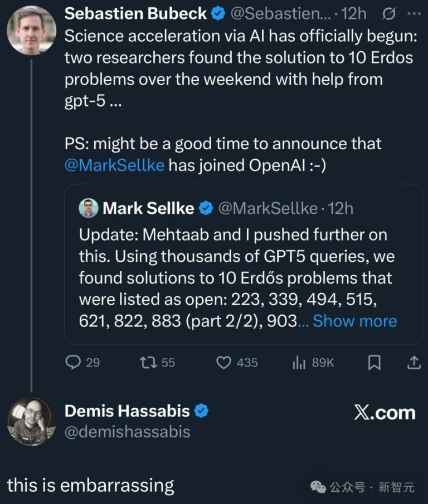
Task: Click Sebastien Bubeck's verified badge
Action: (217, 14)
